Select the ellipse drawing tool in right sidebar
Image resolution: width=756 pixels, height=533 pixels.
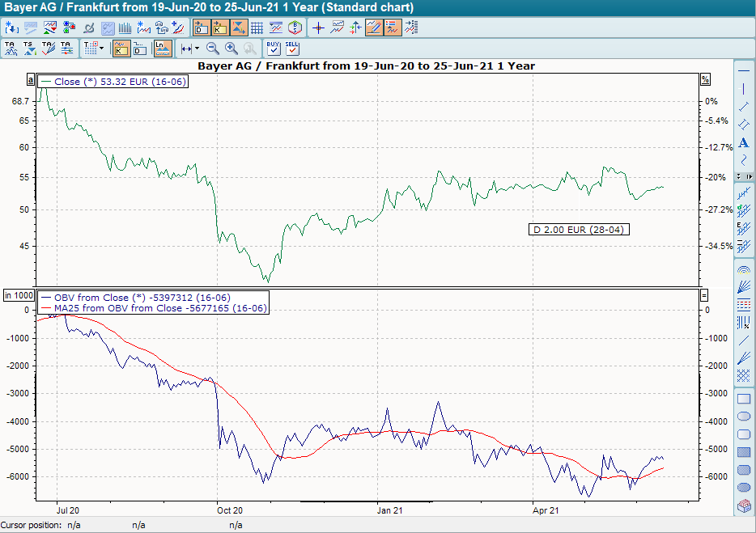click(x=744, y=417)
